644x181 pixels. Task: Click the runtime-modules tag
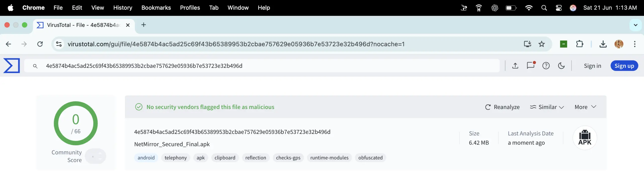point(329,158)
